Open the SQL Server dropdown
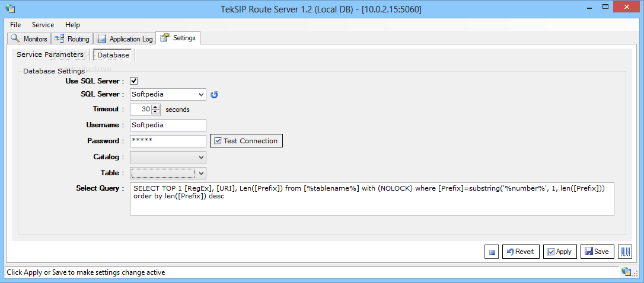 coord(201,94)
